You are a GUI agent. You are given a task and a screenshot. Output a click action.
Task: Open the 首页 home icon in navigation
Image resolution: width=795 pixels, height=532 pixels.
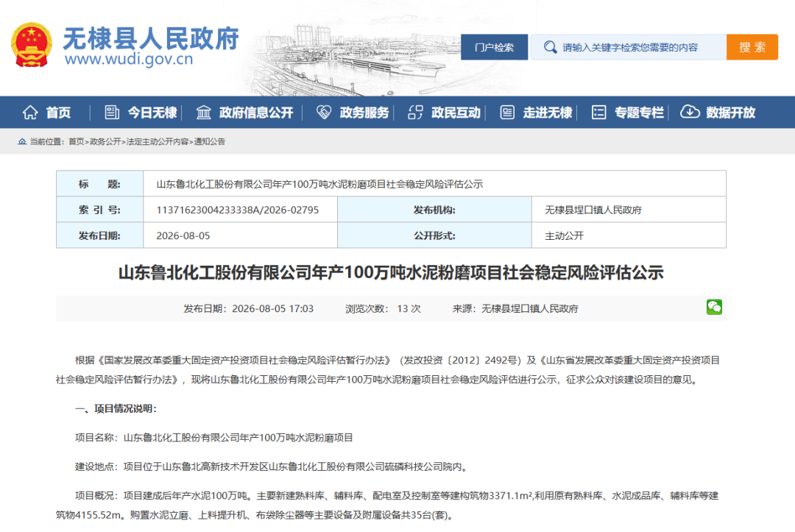tap(30, 113)
